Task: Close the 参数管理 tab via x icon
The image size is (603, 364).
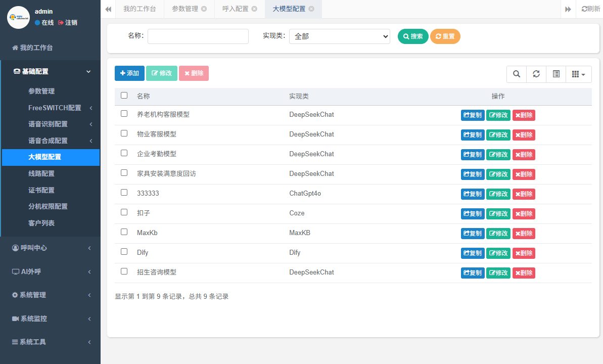Action: [204, 9]
